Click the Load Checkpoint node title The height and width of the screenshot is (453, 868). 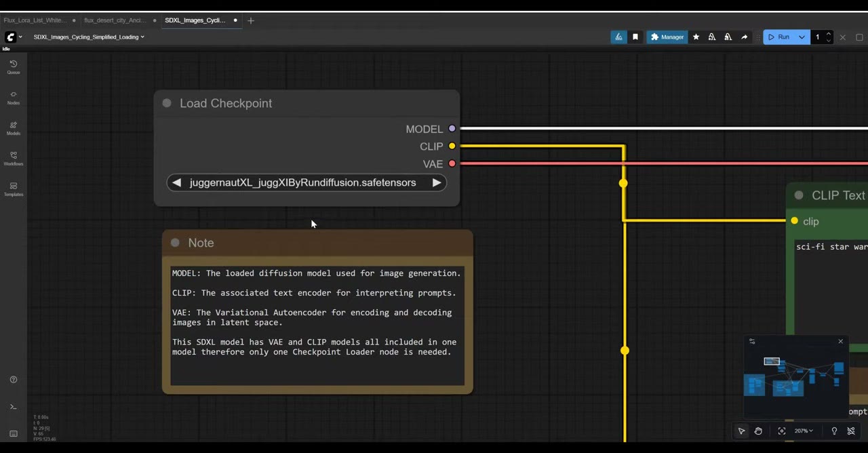(x=226, y=103)
